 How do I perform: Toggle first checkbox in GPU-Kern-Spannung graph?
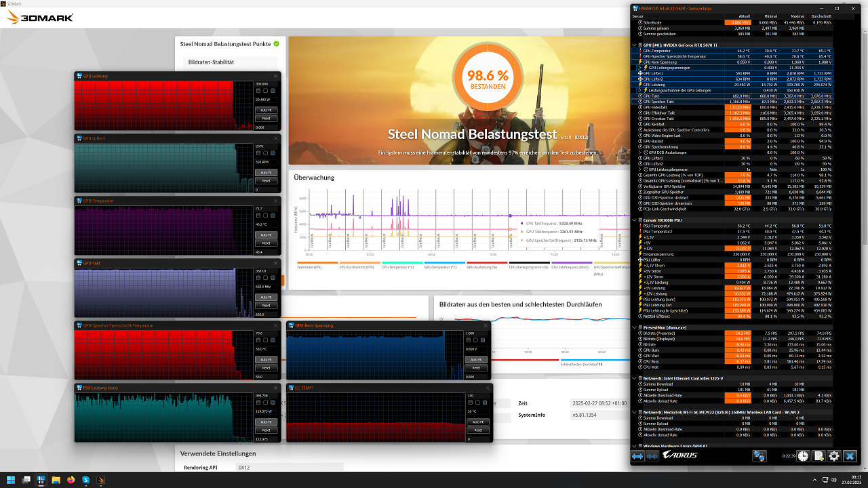click(469, 340)
